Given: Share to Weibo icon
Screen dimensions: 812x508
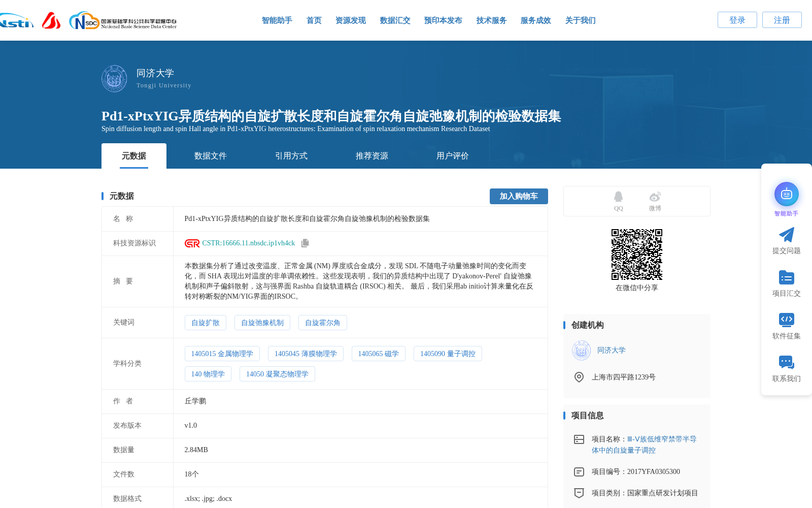Looking at the screenshot, I should click(655, 197).
